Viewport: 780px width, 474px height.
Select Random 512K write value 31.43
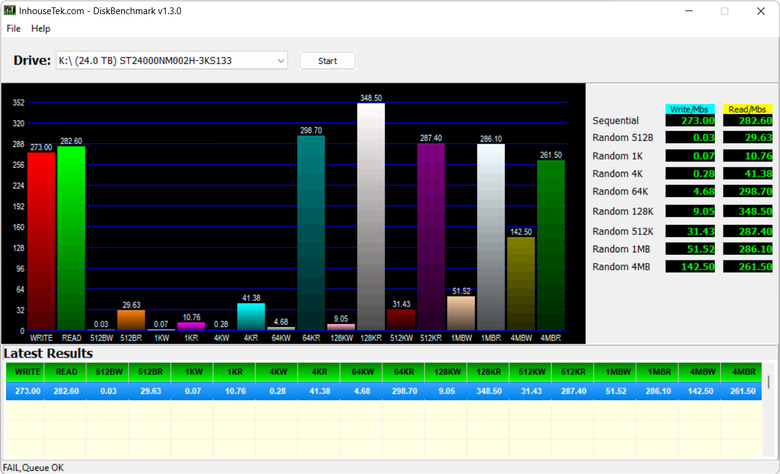point(690,231)
